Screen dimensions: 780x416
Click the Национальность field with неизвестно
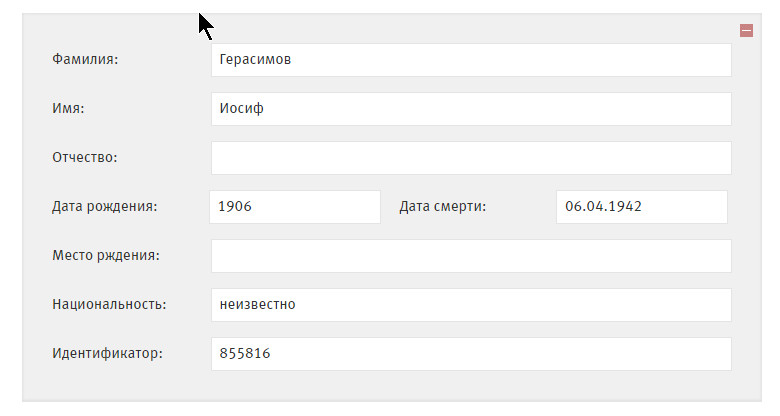tap(471, 305)
